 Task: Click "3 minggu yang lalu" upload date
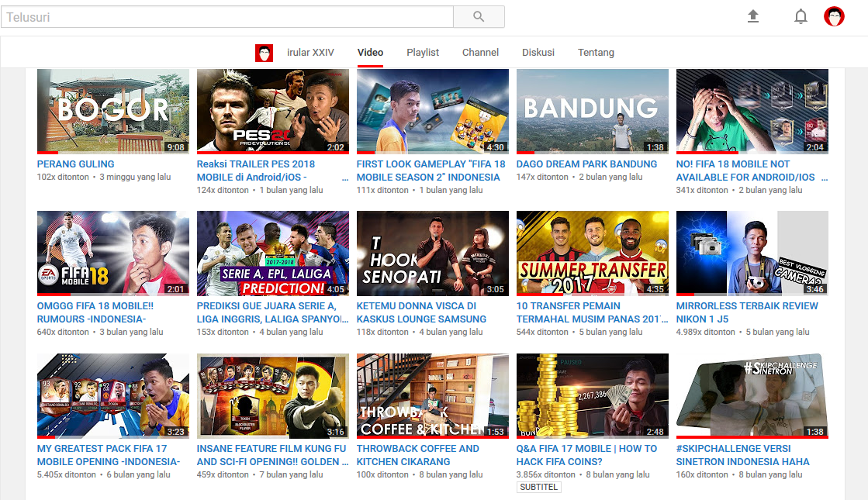(135, 177)
